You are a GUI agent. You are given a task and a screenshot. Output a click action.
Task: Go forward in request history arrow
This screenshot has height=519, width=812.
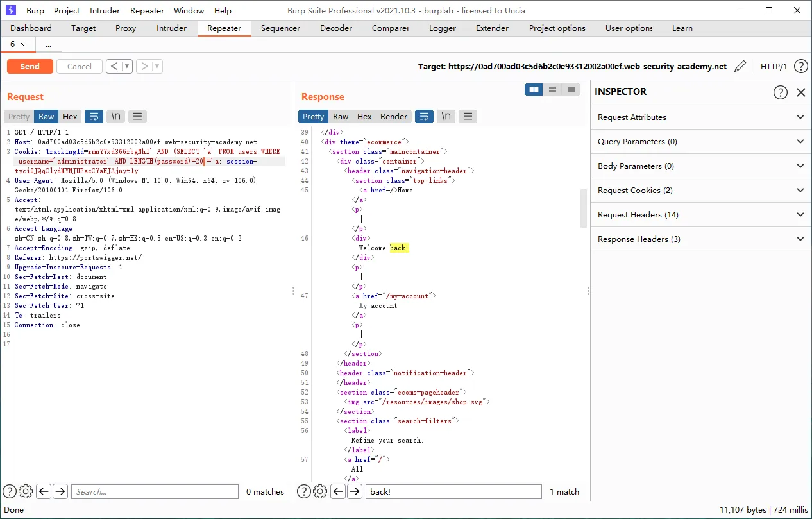tap(144, 66)
